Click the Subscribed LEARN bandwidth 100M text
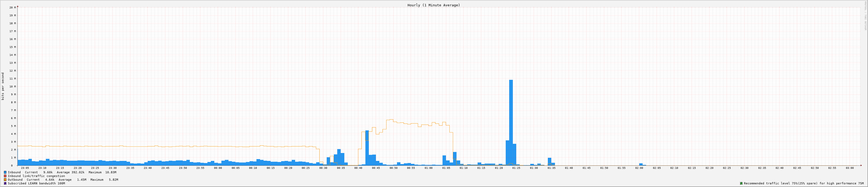 pos(36,183)
